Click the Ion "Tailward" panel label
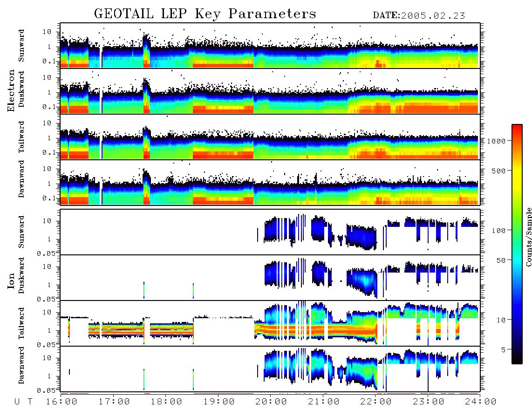532x410 pixels. 21,323
